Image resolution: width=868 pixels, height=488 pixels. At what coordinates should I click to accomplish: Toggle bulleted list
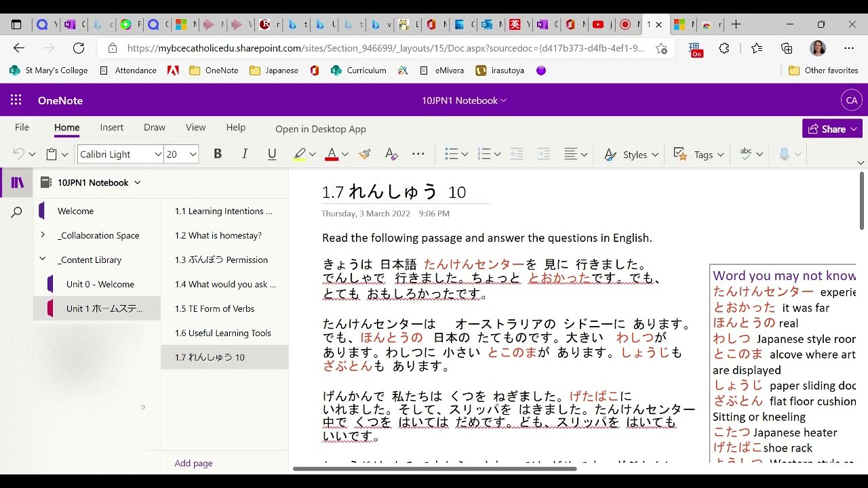tap(452, 155)
